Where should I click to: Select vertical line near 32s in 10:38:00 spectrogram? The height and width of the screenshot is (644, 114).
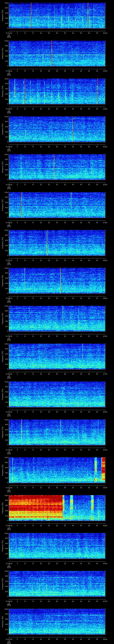click(x=60, y=280)
